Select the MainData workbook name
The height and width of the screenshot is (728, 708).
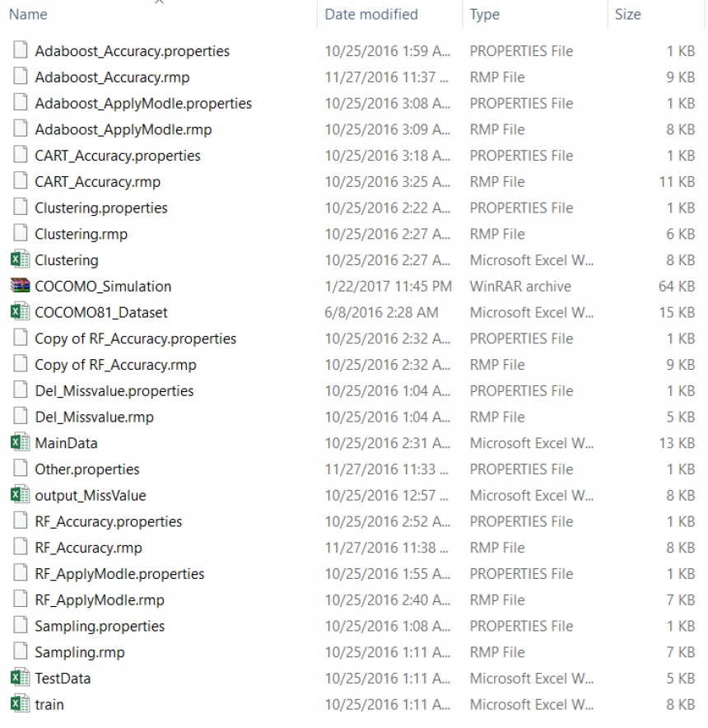pyautogui.click(x=67, y=443)
